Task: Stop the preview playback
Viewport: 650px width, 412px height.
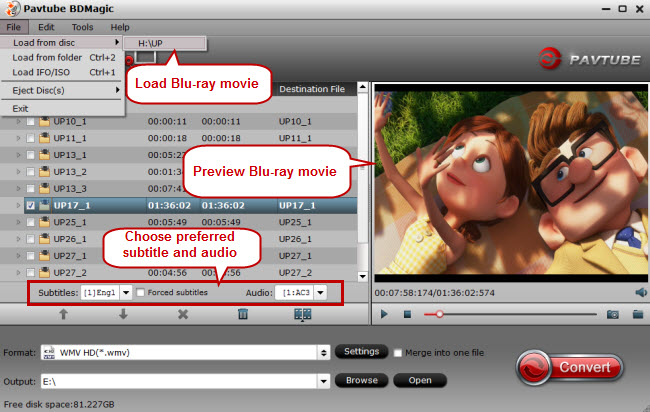Action: (407, 315)
